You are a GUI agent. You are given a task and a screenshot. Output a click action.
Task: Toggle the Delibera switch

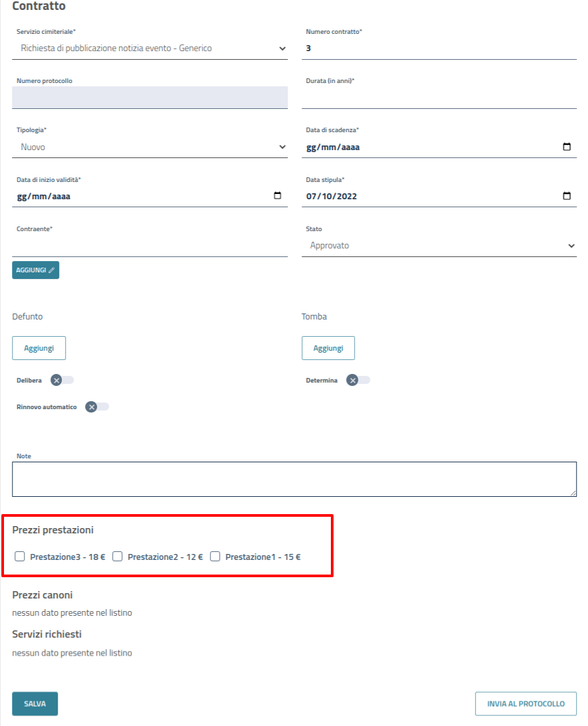(62, 380)
